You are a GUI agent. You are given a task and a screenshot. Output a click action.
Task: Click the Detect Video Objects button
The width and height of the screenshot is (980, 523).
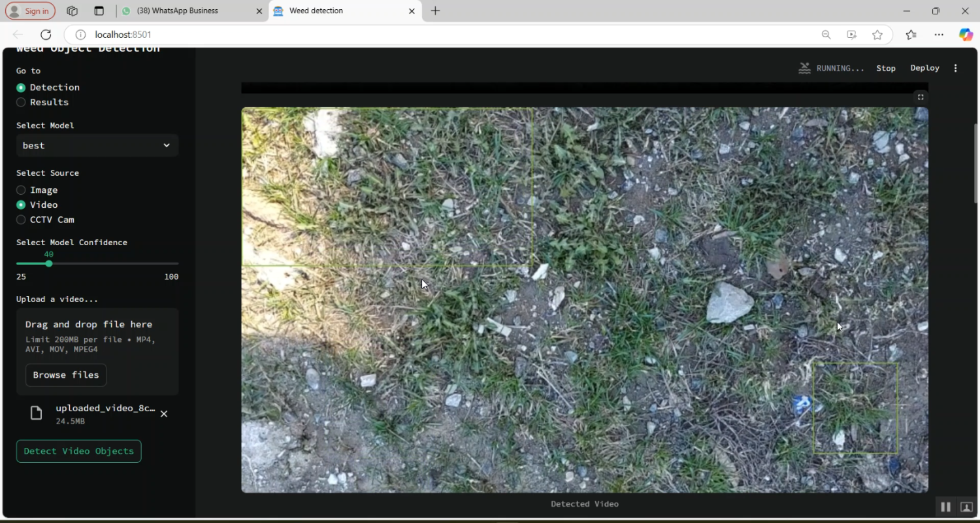[79, 451]
